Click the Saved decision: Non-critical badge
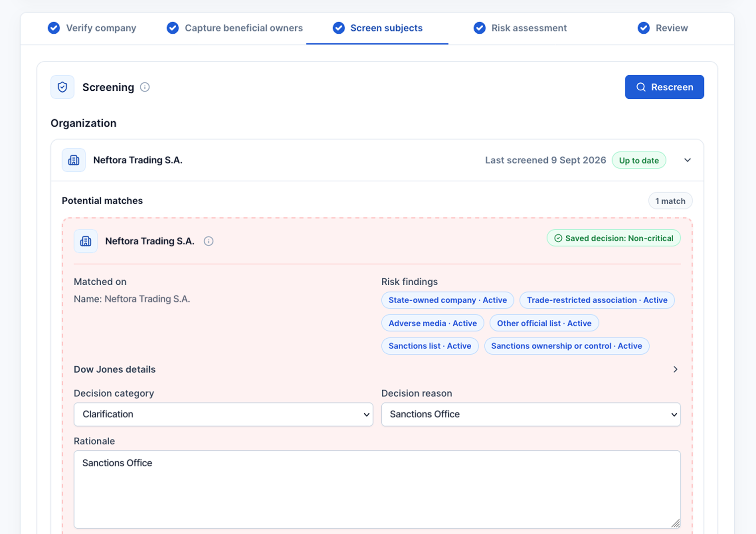This screenshot has width=756, height=534. 614,238
